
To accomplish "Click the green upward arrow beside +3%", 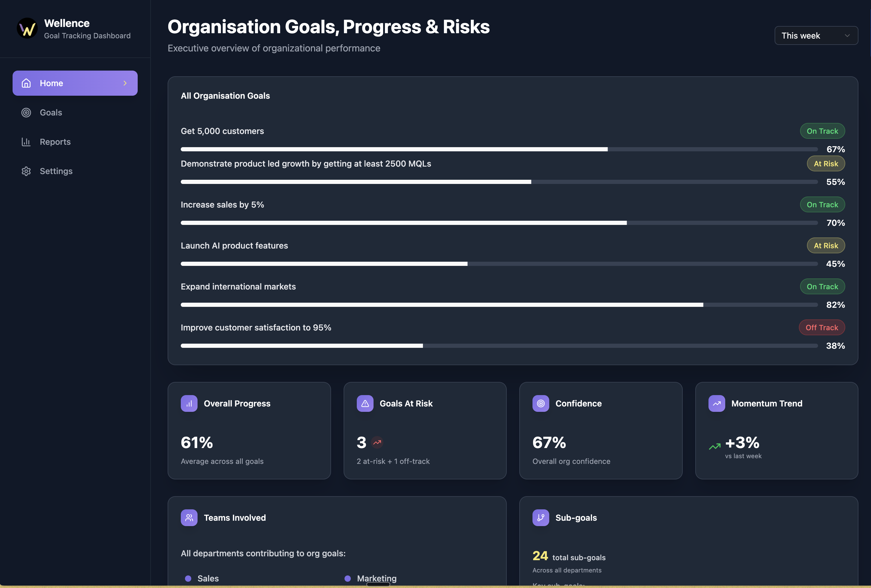I will point(714,446).
